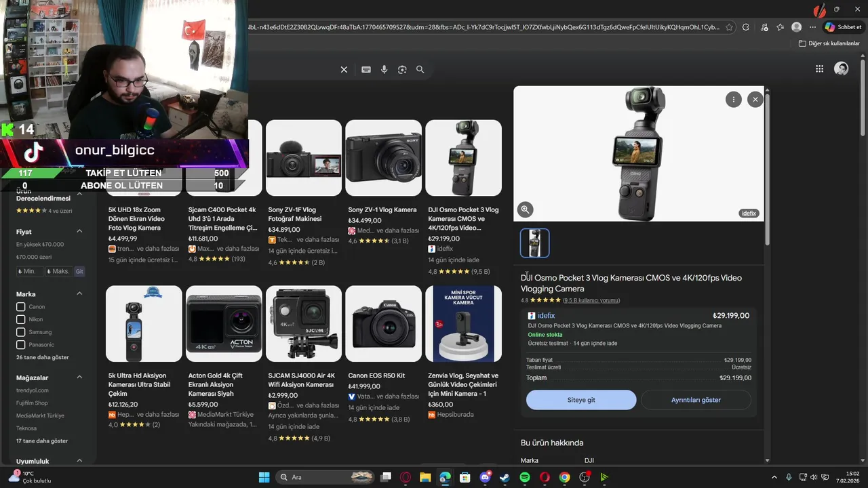Collapse the Ürün Derecelendirmesi filter section
The image size is (868, 488).
(79, 194)
